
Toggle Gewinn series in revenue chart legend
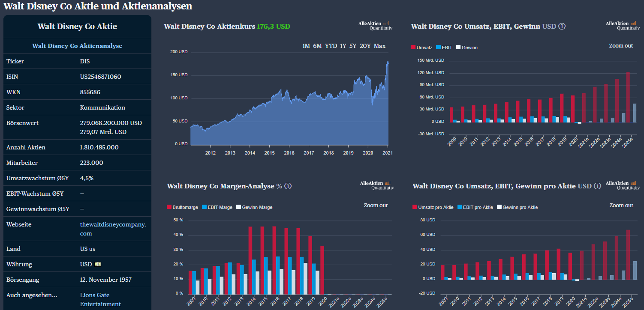click(466, 48)
